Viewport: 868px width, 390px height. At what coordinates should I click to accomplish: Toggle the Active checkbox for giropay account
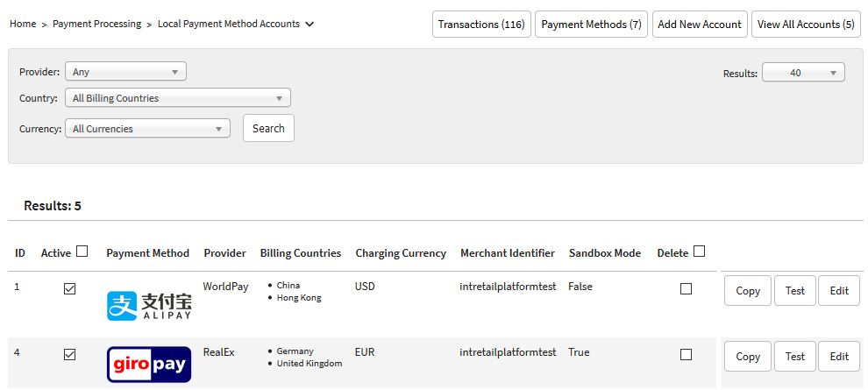70,355
